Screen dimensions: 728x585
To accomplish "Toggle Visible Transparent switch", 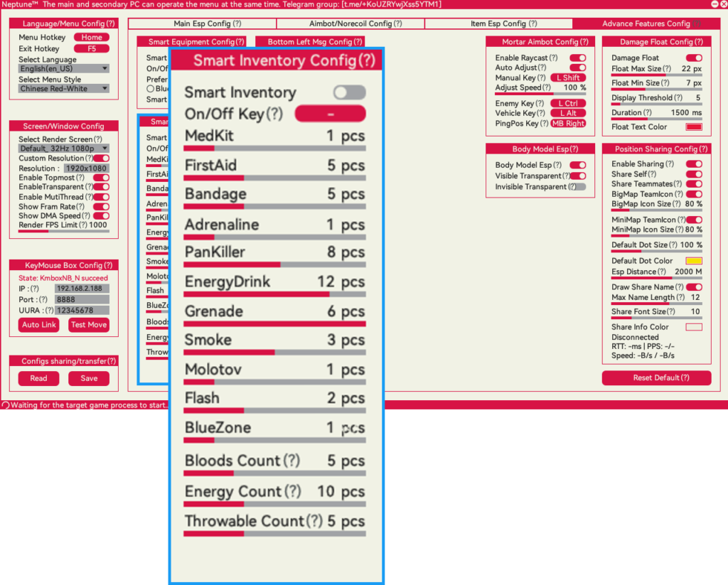I will [577, 176].
